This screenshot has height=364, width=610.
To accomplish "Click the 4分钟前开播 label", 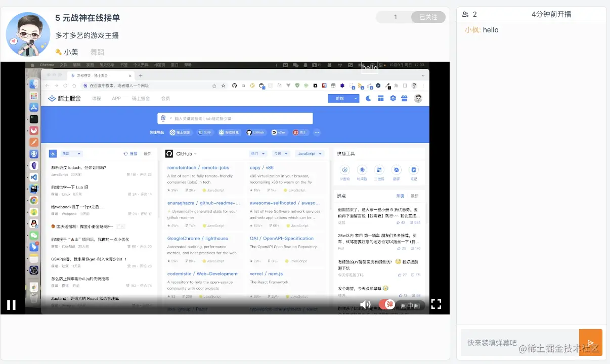I will coord(551,14).
